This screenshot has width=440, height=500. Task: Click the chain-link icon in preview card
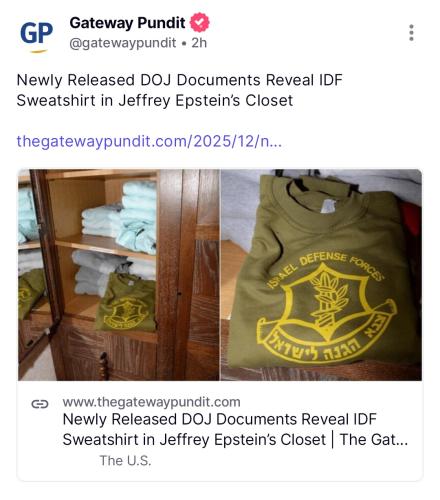(x=40, y=404)
